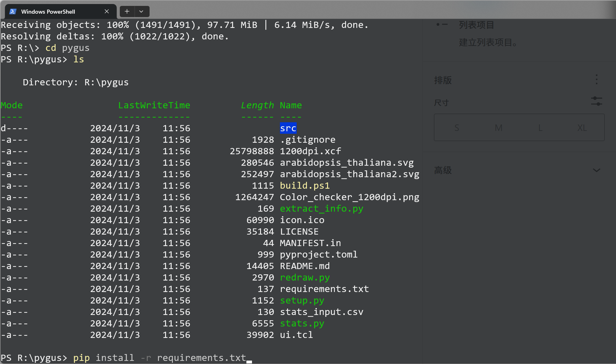Click the icon.ico file name
The width and height of the screenshot is (616, 364).
[302, 220]
